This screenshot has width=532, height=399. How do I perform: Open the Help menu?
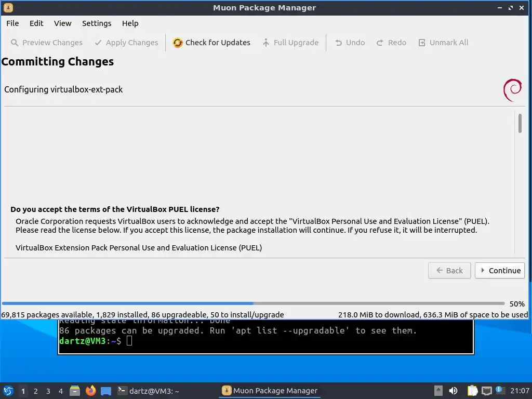[130, 23]
